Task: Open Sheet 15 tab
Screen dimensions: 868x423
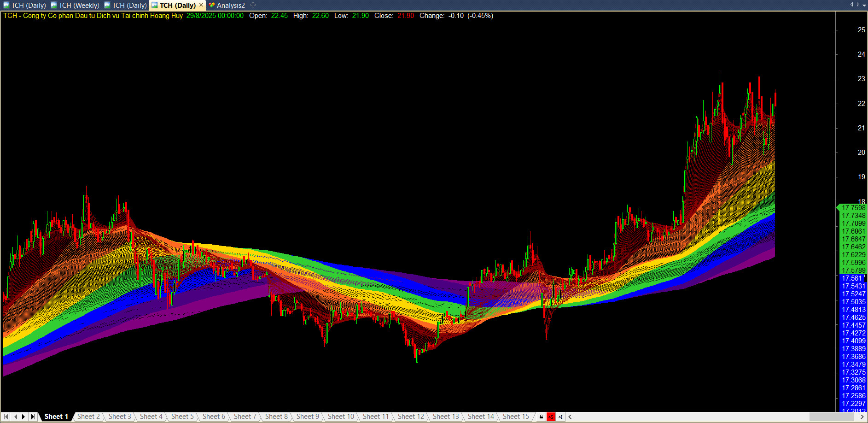Action: click(515, 417)
